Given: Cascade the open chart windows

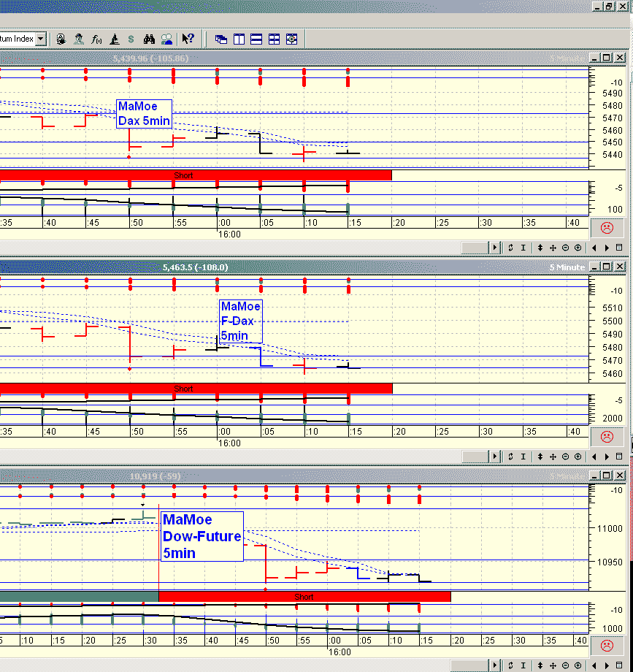Looking at the screenshot, I should coord(220,39).
